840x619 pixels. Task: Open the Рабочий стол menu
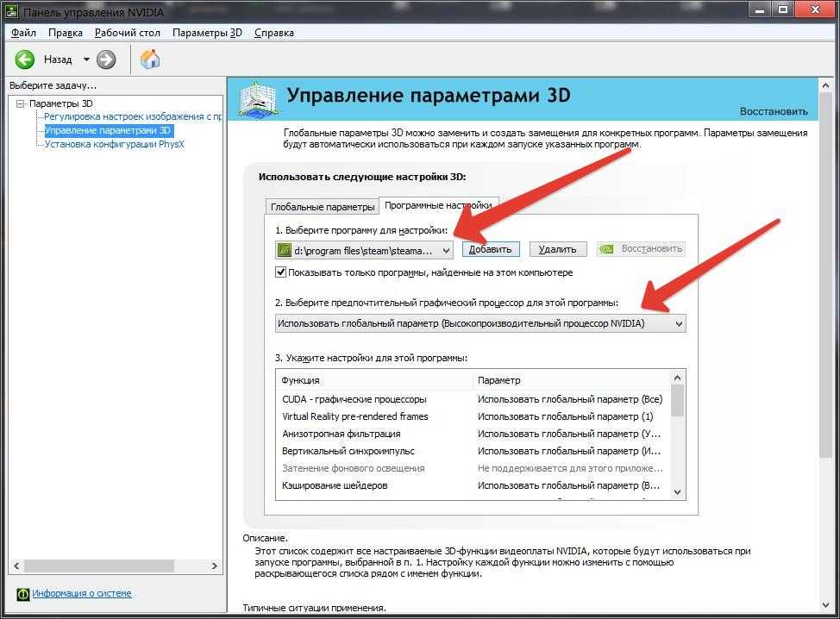point(128,33)
